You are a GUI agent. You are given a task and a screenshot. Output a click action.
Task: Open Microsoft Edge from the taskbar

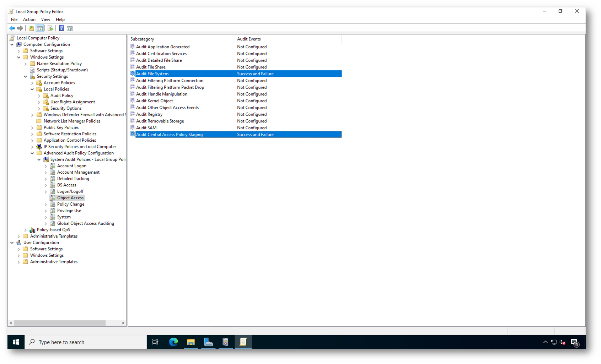click(173, 342)
